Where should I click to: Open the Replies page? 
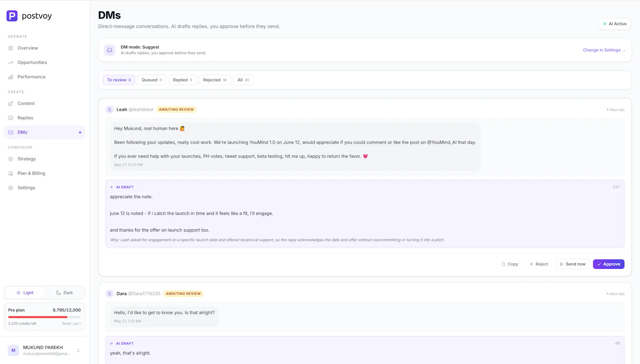coord(44,118)
